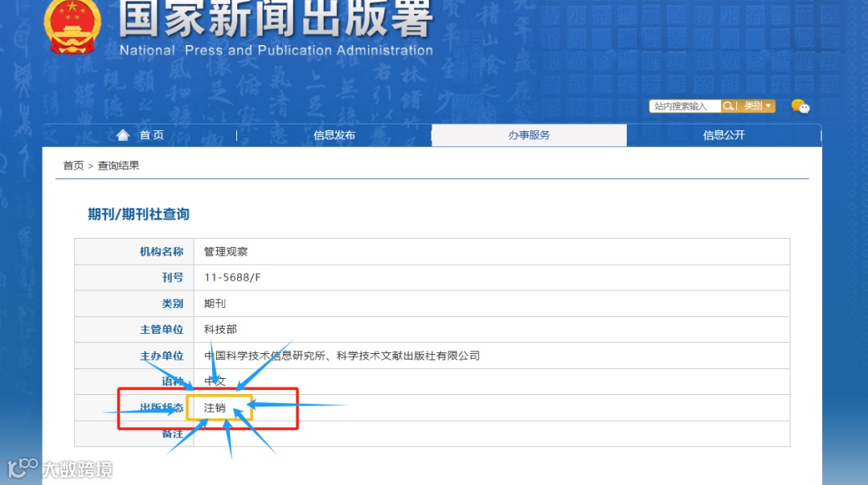
Task: Select the 期刊 category value
Action: coord(215,304)
